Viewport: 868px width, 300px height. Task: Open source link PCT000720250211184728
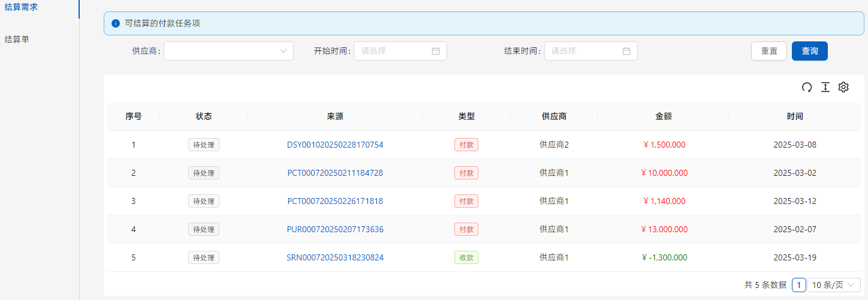pyautogui.click(x=335, y=173)
